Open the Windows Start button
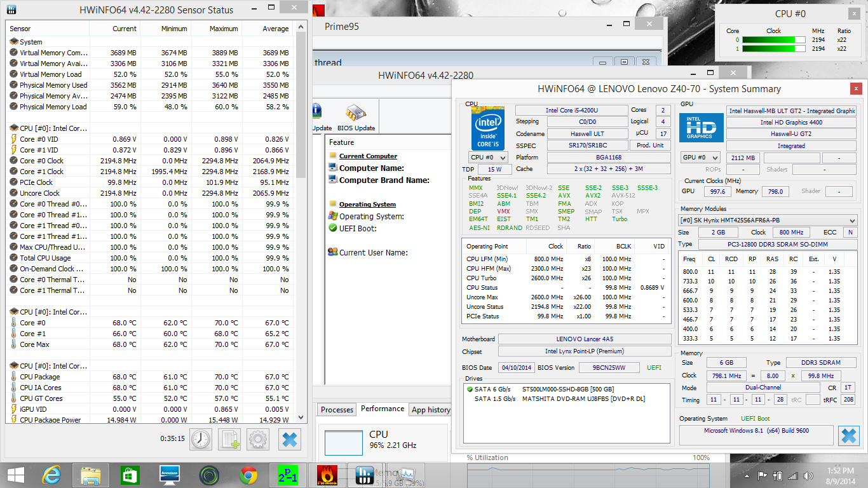 pos(16,475)
